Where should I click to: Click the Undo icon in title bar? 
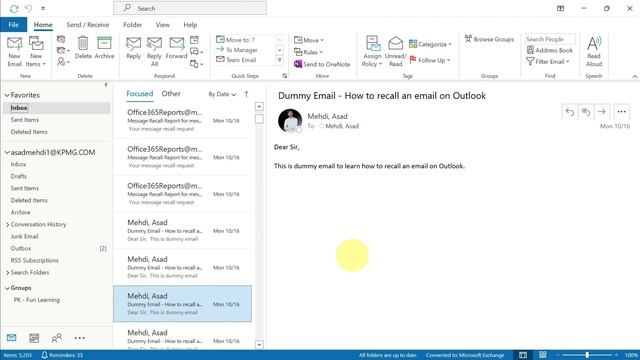pos(28,8)
